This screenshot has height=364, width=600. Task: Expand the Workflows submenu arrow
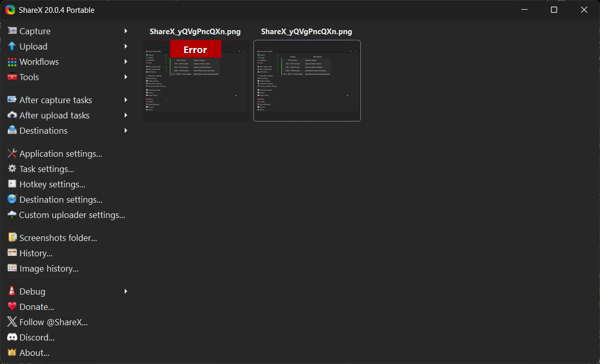[x=126, y=62]
